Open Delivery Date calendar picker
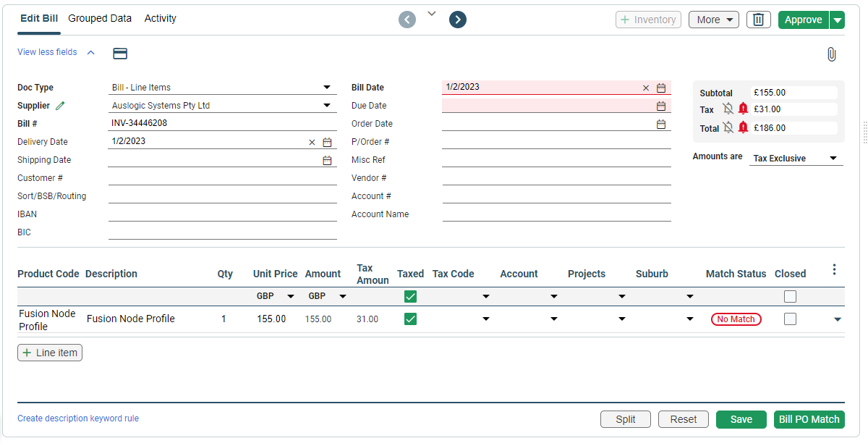 [x=327, y=142]
